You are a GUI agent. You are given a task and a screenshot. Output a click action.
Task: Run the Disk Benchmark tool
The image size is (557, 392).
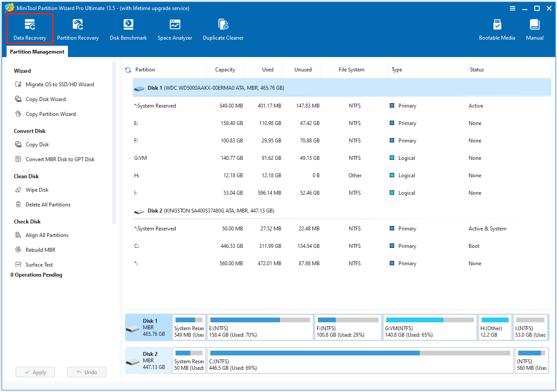[x=128, y=28]
